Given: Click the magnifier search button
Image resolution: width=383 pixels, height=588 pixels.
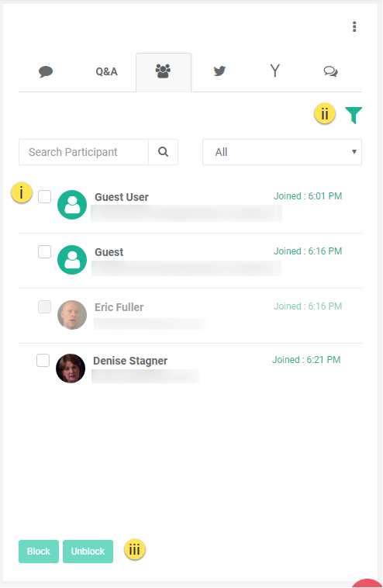Looking at the screenshot, I should [163, 152].
